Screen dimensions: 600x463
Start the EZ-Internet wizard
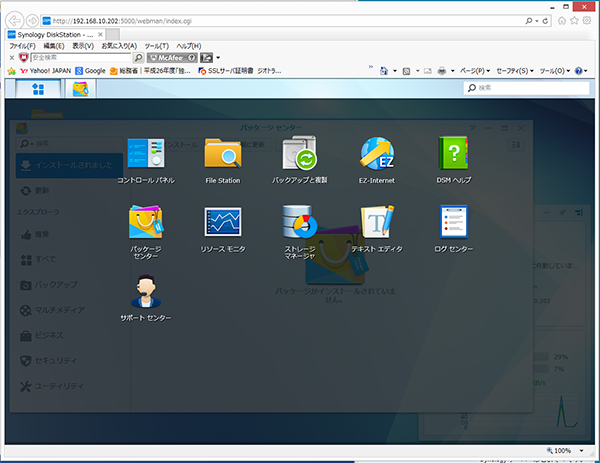pos(377,161)
